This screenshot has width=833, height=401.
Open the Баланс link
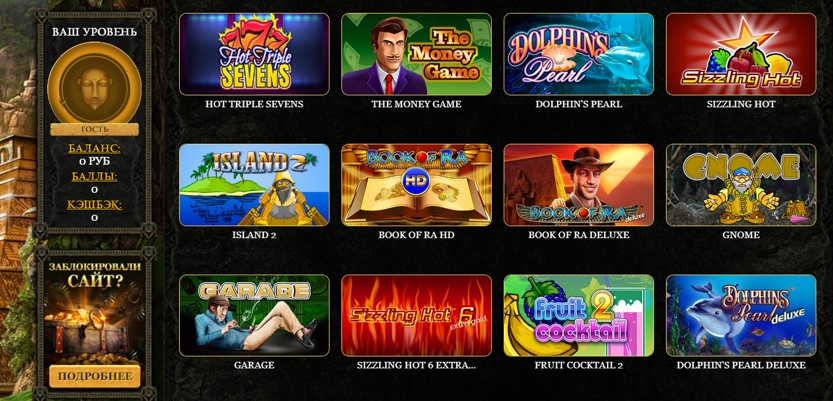[95, 148]
